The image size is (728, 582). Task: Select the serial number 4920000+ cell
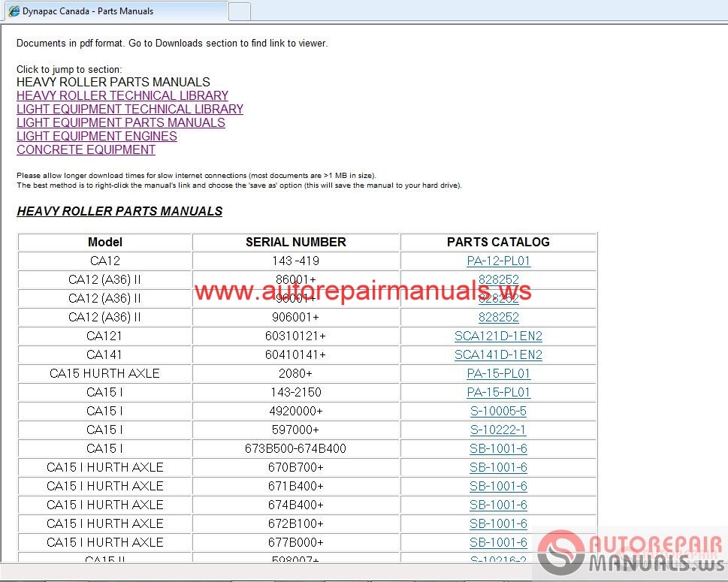[296, 412]
